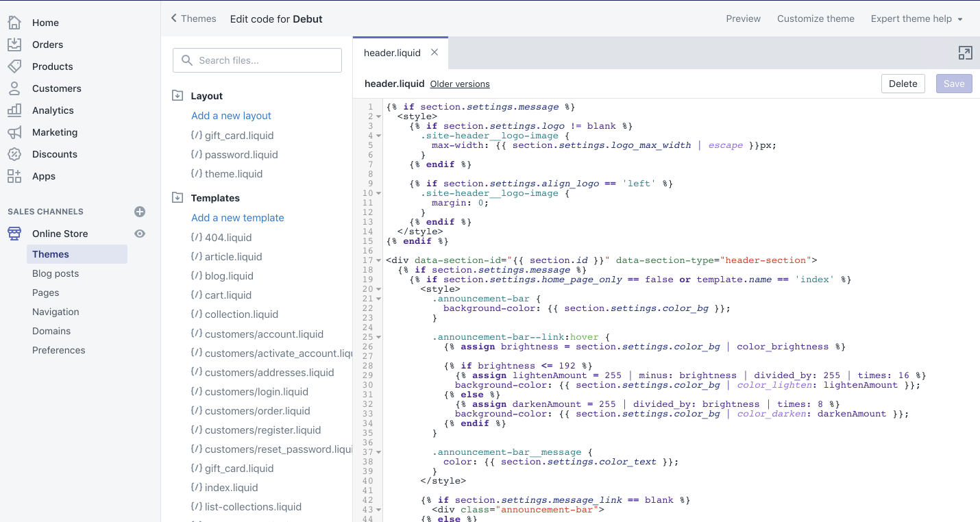Click the Customers person icon
Image resolution: width=980 pixels, height=522 pixels.
point(14,88)
